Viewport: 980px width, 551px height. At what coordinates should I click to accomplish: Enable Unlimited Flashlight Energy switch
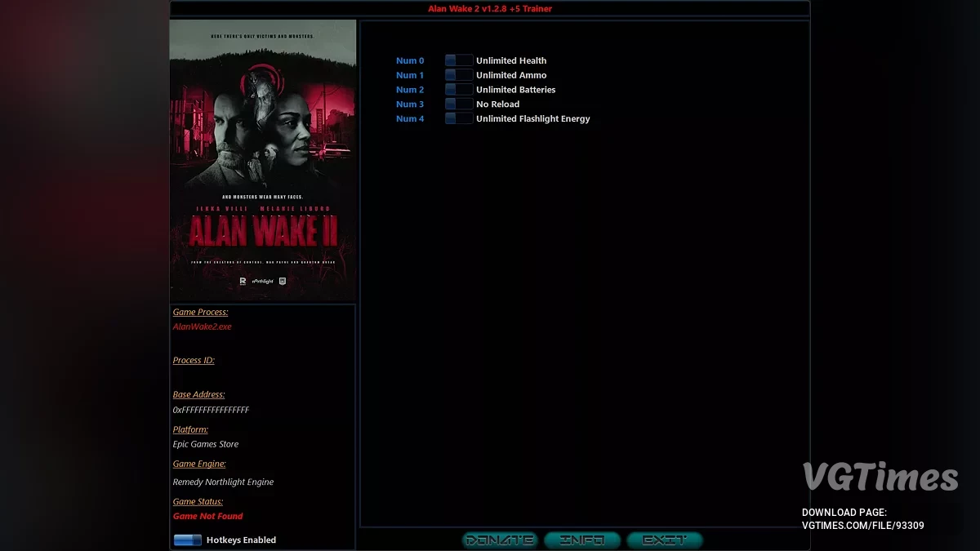point(459,118)
